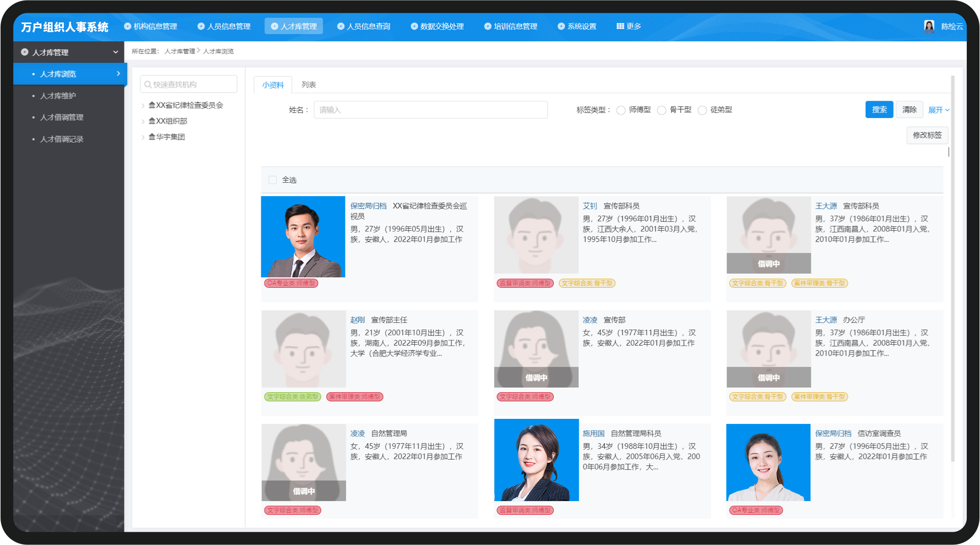This screenshot has width=980, height=545.
Task: Click the user avatar next to 陈绘云
Action: [x=929, y=26]
